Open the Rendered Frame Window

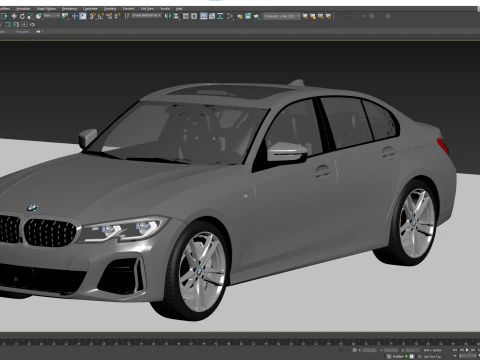(248, 16)
